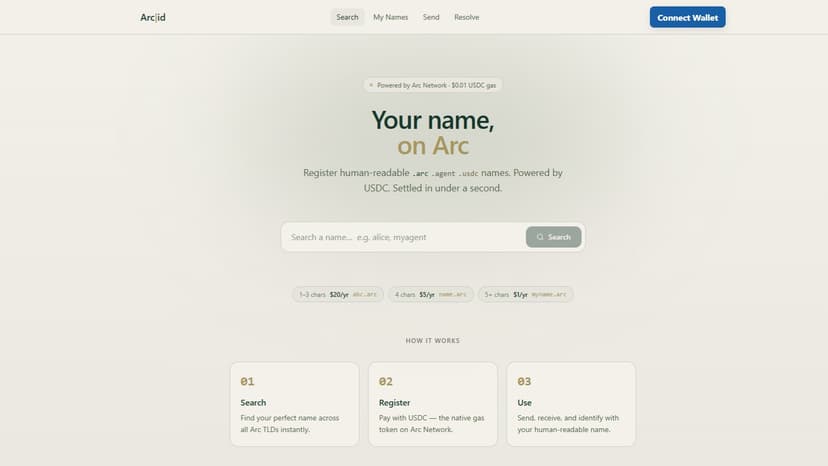Click the Connect Wallet button

(x=687, y=17)
